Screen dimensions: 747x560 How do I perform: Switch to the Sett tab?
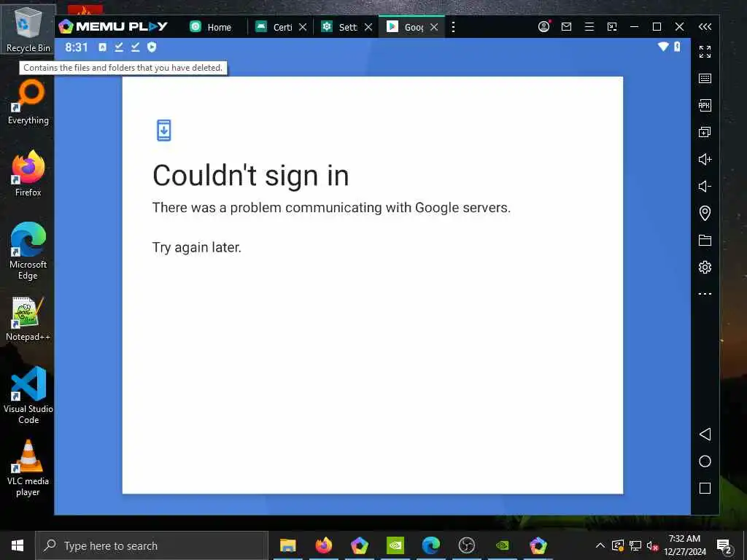340,27
